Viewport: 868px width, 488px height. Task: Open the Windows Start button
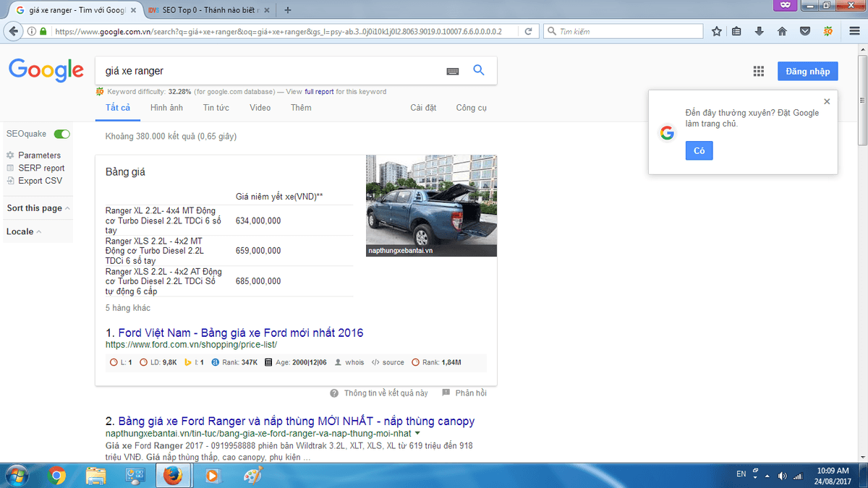pos(15,475)
